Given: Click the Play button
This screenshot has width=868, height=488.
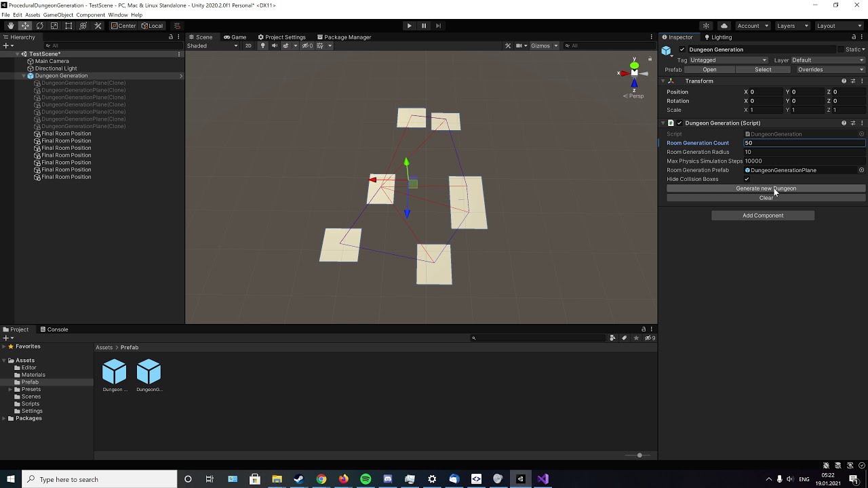Looking at the screenshot, I should (409, 26).
